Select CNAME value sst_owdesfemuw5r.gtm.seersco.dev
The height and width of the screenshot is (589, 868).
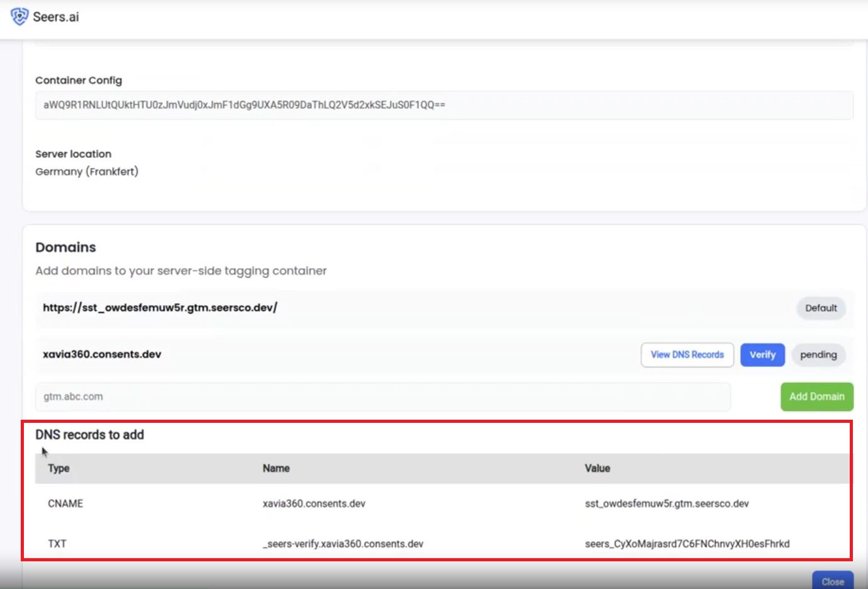tap(667, 503)
